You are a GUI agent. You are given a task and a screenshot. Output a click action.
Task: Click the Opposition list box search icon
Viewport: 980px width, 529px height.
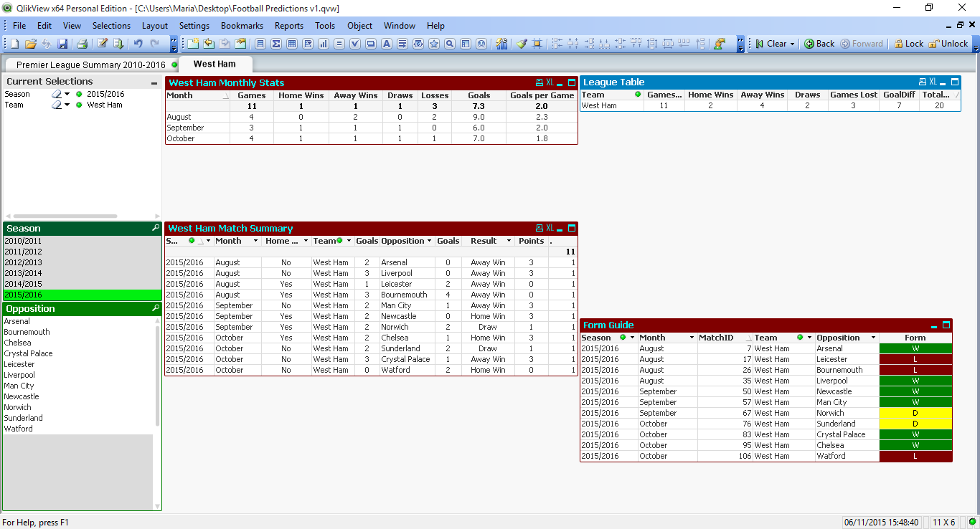tap(156, 308)
